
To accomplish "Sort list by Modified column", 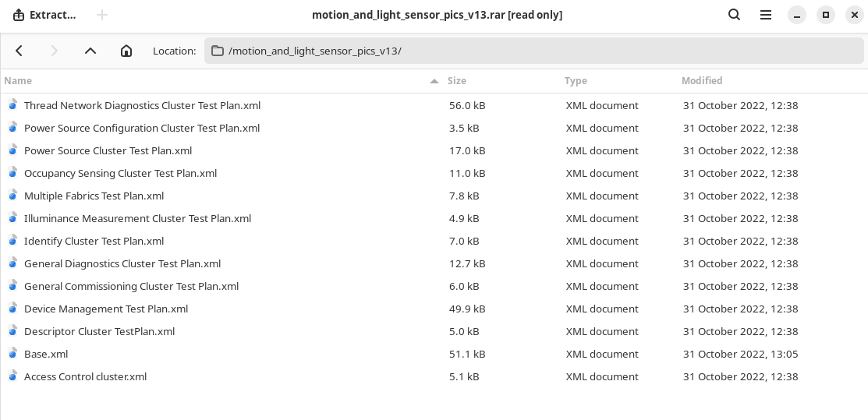I will coord(702,80).
